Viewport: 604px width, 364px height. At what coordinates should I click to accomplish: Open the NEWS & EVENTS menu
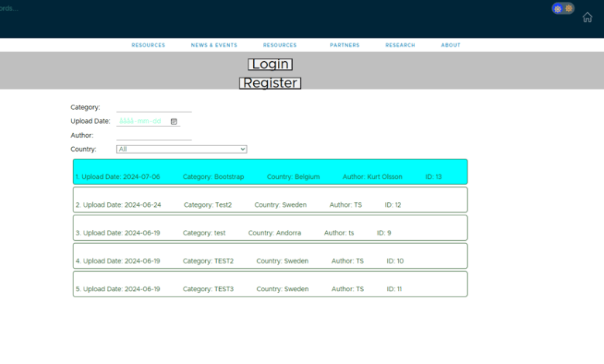[214, 45]
